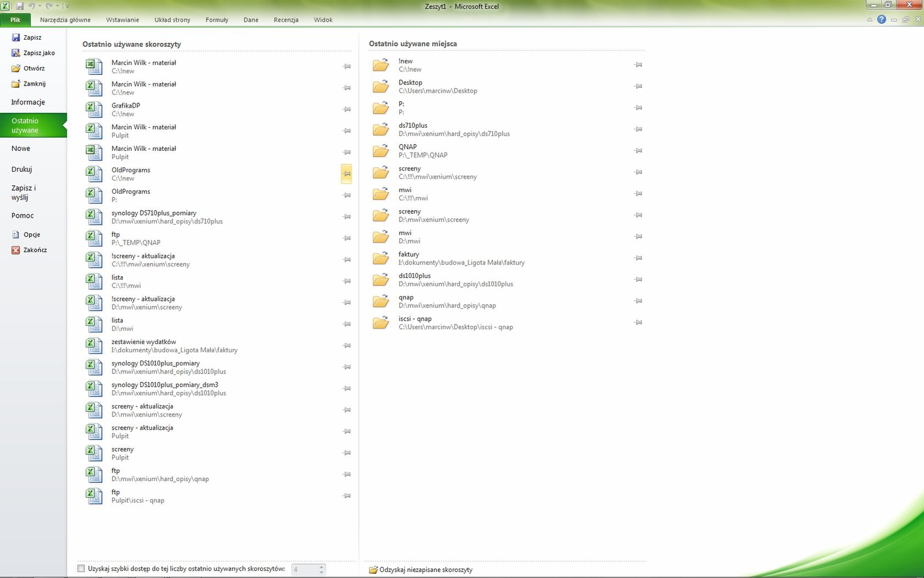Click the undo icon in title bar
This screenshot has width=924, height=578.
(31, 6)
